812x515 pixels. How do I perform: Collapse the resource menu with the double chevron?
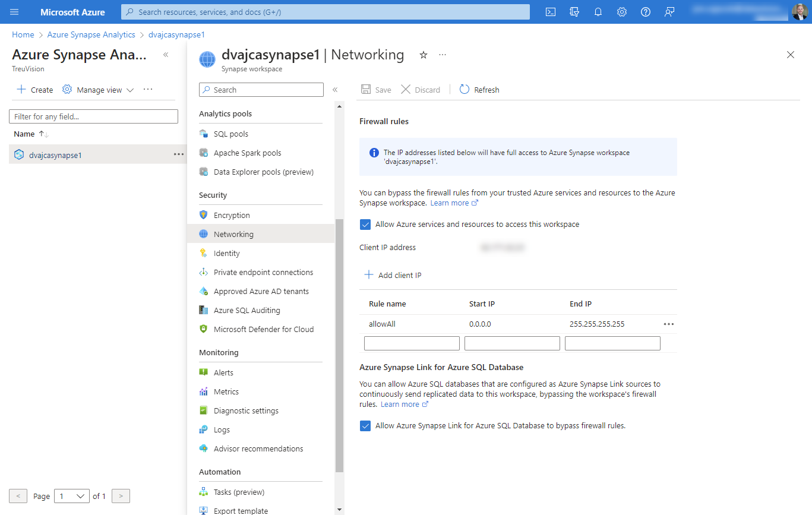[x=335, y=90]
